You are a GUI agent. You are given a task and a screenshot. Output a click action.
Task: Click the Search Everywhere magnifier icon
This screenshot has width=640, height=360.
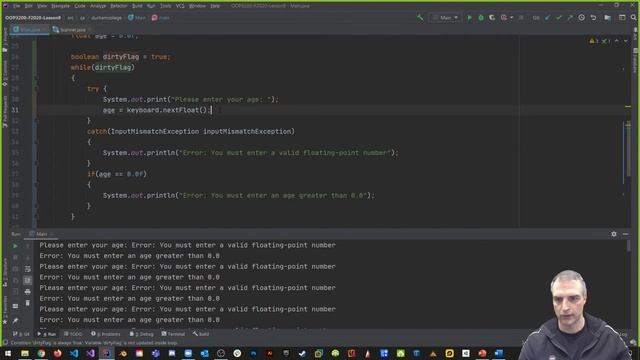pos(633,18)
